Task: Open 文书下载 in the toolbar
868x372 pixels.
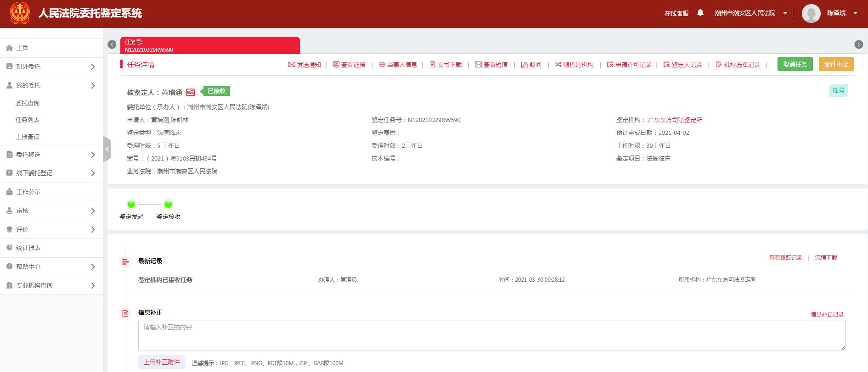Action: click(445, 65)
